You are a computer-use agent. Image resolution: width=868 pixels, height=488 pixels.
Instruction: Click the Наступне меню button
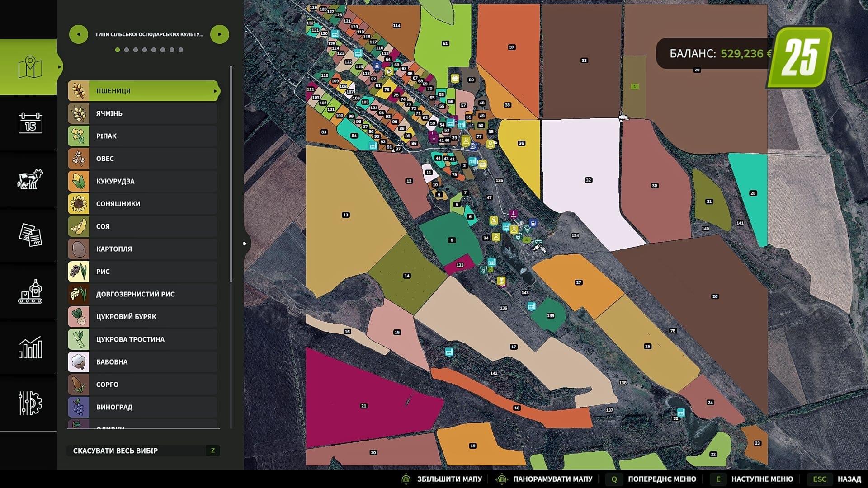pos(752,479)
